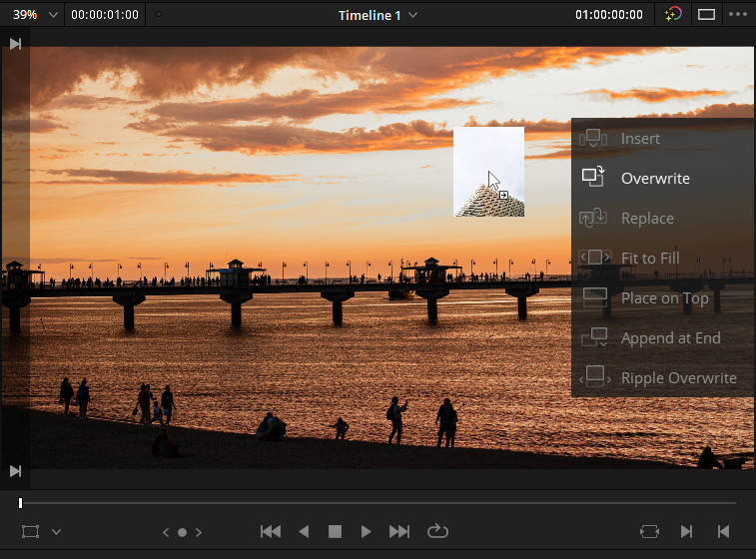756x559 pixels.
Task: Open the viewer options three-dot menu
Action: click(x=737, y=14)
